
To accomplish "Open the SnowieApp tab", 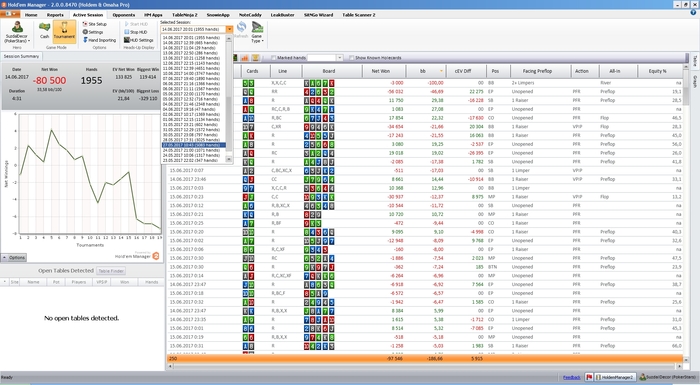I will (218, 15).
